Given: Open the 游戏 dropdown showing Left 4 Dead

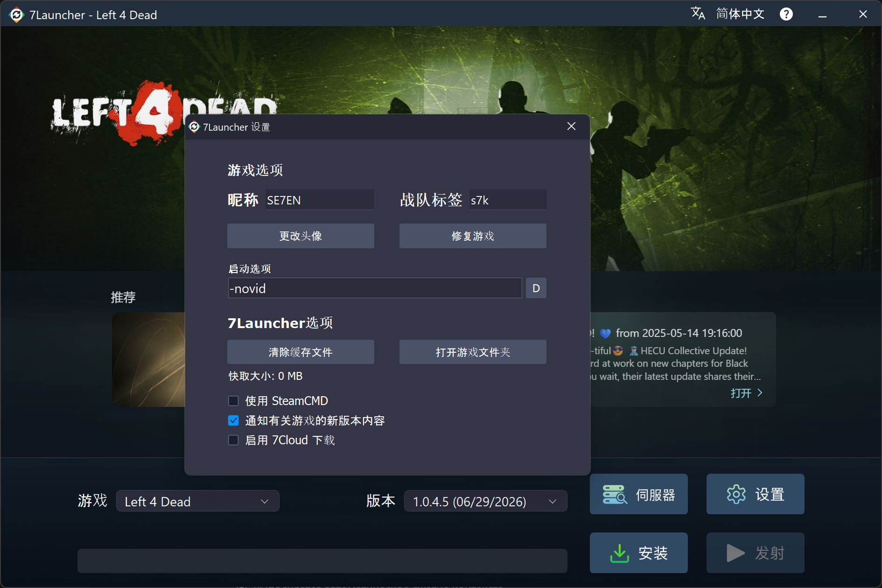Looking at the screenshot, I should pyautogui.click(x=198, y=501).
